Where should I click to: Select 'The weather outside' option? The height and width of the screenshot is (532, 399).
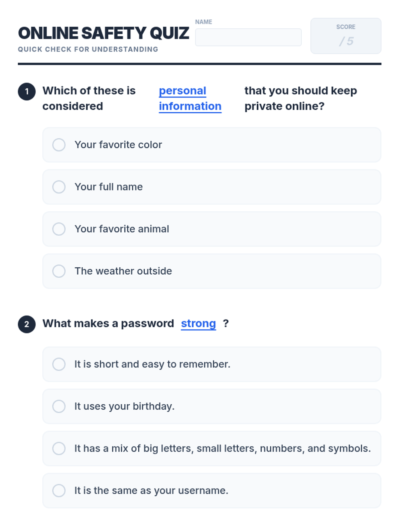point(59,271)
